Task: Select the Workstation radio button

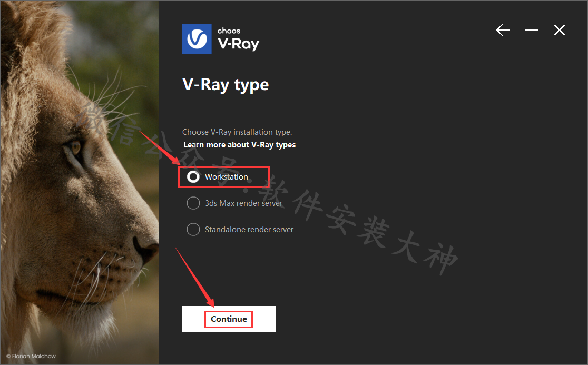Action: (x=193, y=177)
